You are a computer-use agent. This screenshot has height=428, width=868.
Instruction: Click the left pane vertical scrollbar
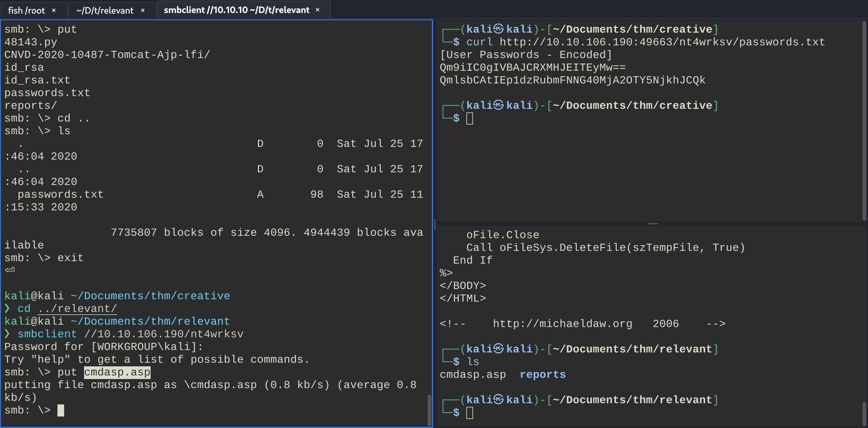click(x=429, y=410)
